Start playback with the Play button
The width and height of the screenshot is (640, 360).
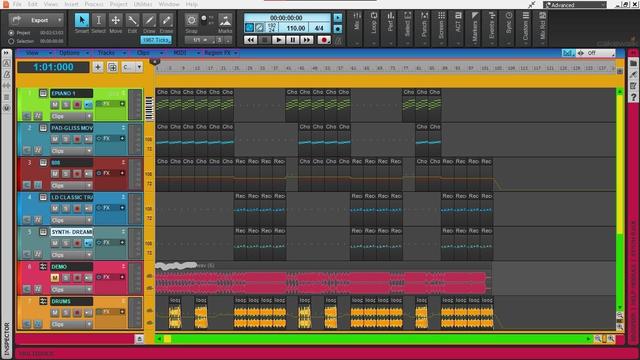278,40
